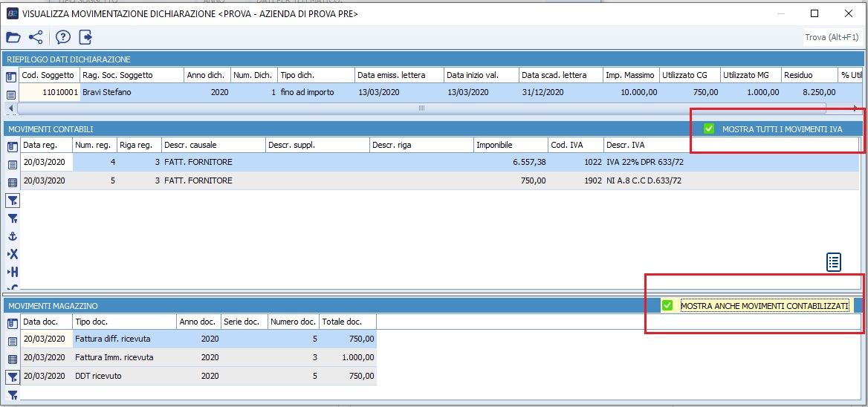The width and height of the screenshot is (868, 407).
Task: Click the 10.000,00 maximum amount cell
Action: [x=630, y=92]
